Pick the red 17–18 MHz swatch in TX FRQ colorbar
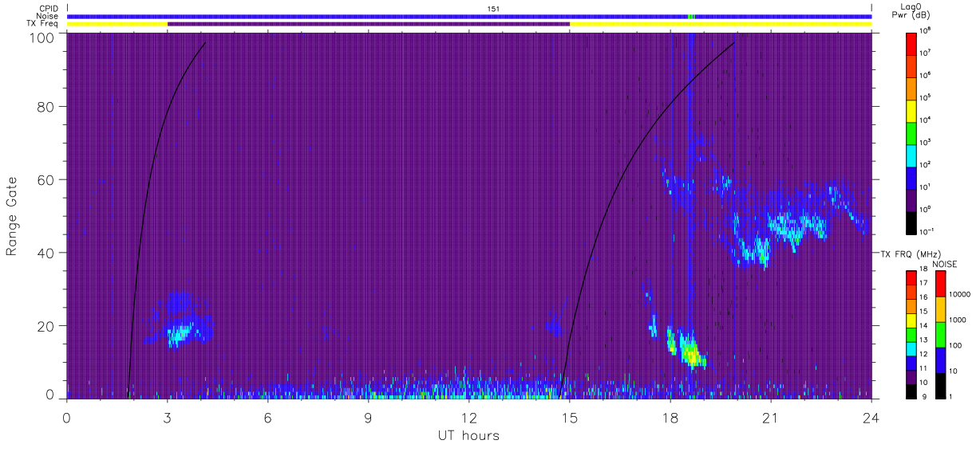This screenshot has width=980, height=452. point(911,278)
